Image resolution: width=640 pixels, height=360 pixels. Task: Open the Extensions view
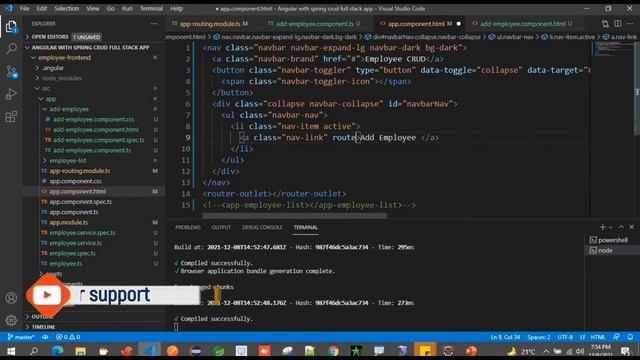[x=11, y=117]
